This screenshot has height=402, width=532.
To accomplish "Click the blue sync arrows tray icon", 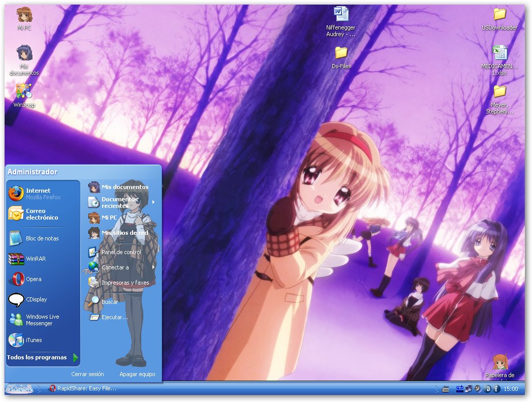I will 460,389.
